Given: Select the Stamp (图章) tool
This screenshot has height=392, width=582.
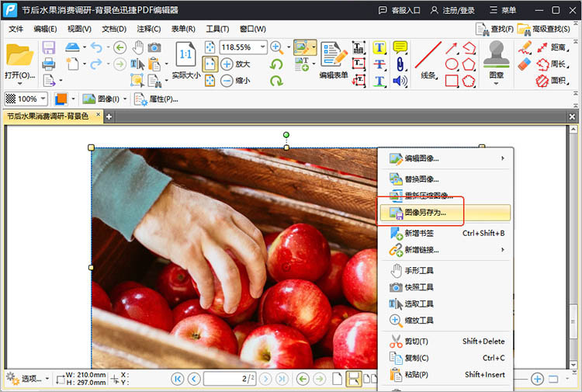Looking at the screenshot, I should pyautogui.click(x=497, y=60).
